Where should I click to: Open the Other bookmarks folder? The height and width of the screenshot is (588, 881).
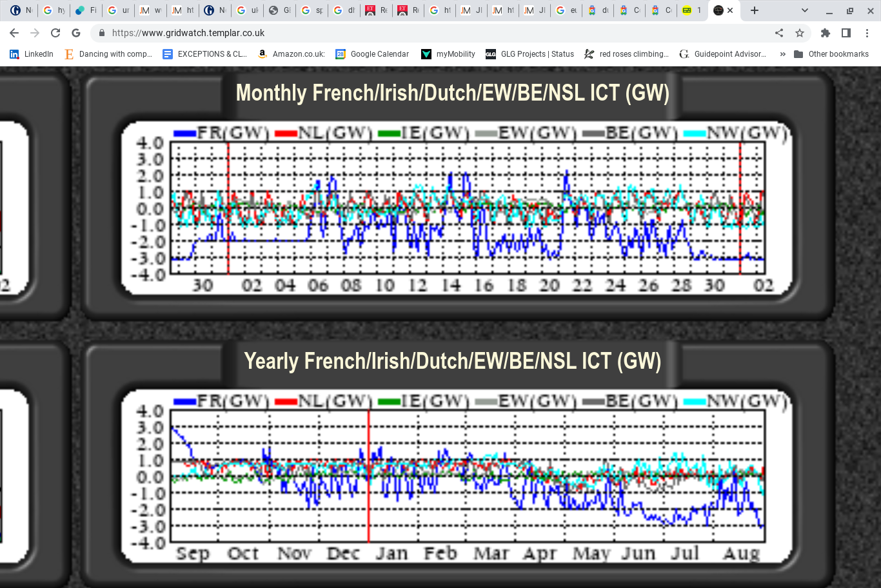click(831, 54)
